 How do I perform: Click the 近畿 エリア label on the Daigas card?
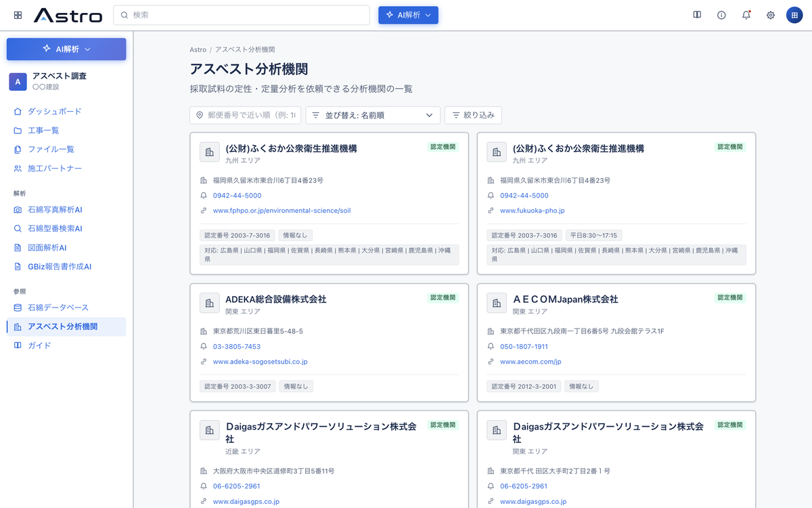243,451
